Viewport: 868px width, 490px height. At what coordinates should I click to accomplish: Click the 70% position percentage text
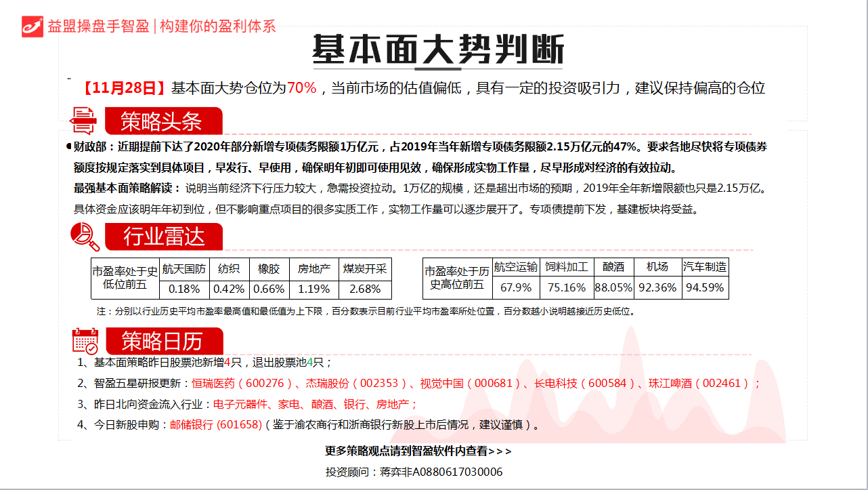click(x=301, y=88)
